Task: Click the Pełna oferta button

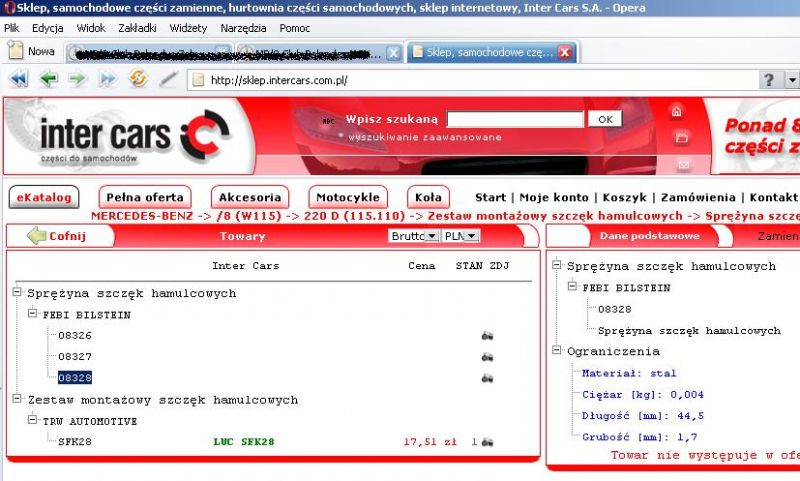Action: pyautogui.click(x=145, y=197)
